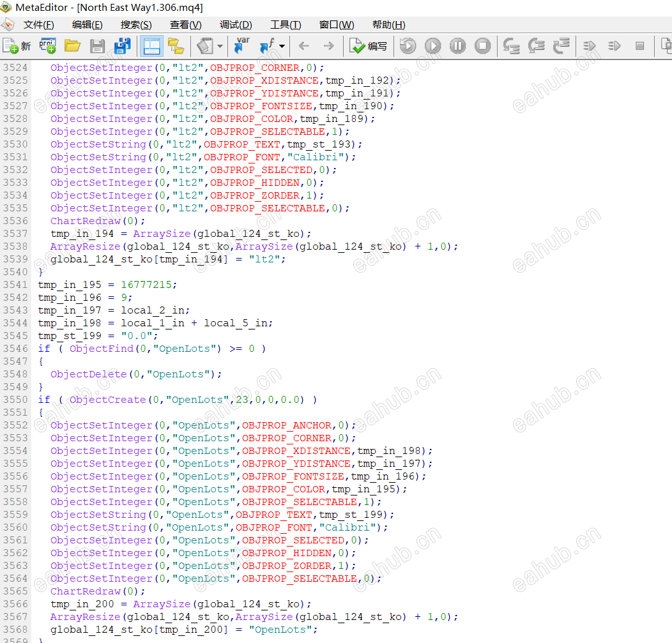Screen dimensions: 672x643
Task: Click the second profiling arrow icon
Action: click(615, 46)
